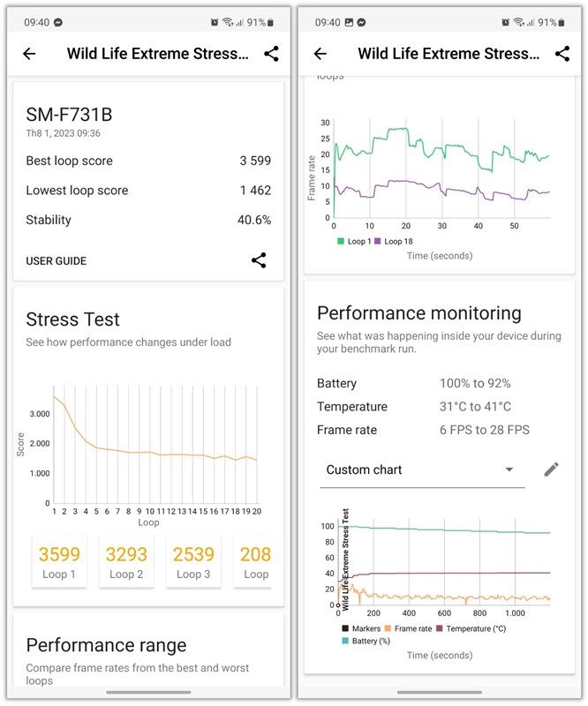
Task: Tap the share icon in the results title bar
Action: pyautogui.click(x=272, y=54)
